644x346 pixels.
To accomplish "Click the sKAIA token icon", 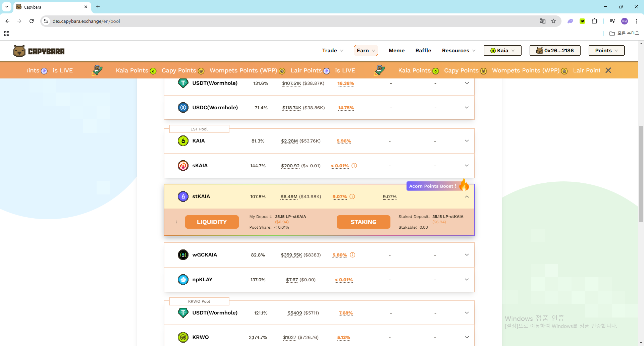I will (x=183, y=166).
